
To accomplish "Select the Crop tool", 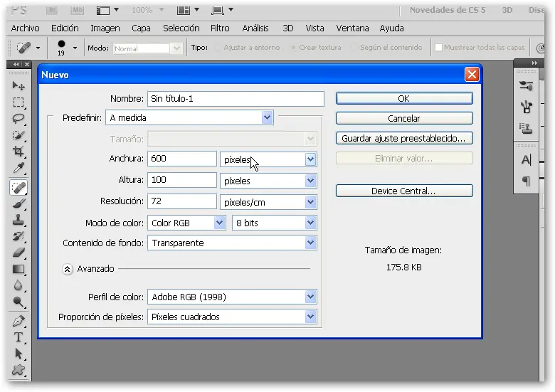I will pos(18,152).
